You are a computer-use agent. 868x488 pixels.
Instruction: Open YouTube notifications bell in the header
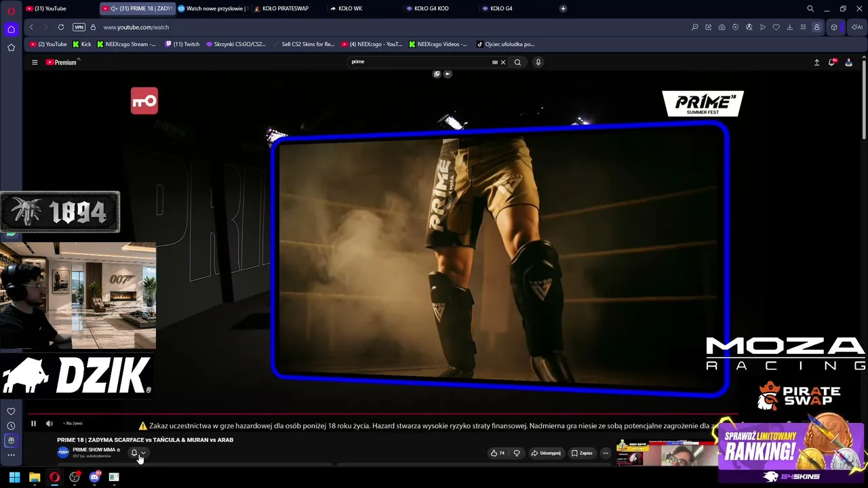[832, 62]
